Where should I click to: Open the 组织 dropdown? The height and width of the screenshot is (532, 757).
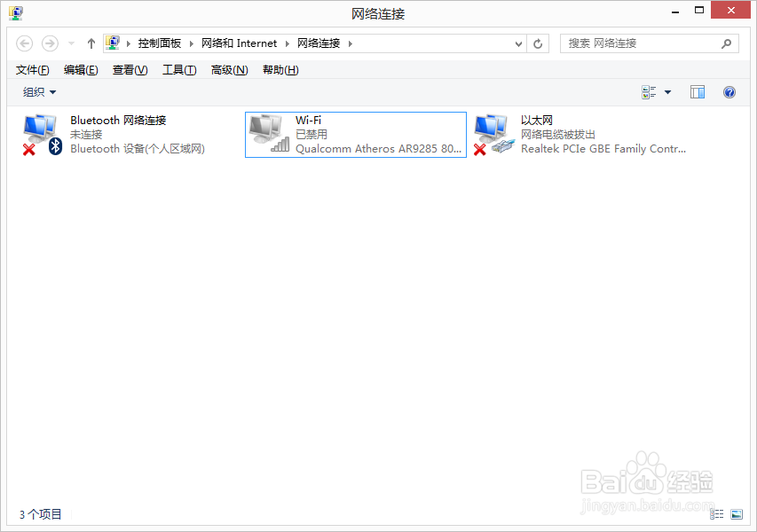click(37, 91)
